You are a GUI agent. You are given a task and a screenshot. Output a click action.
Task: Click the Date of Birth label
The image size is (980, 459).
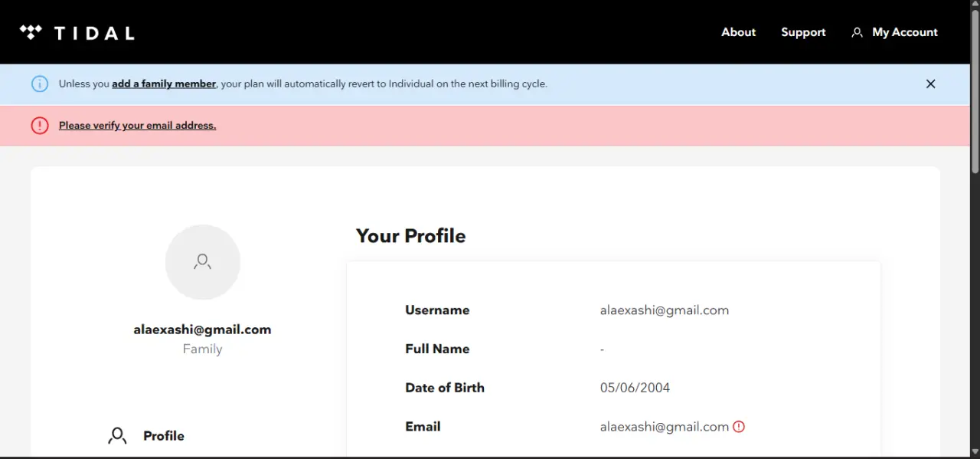click(x=445, y=388)
